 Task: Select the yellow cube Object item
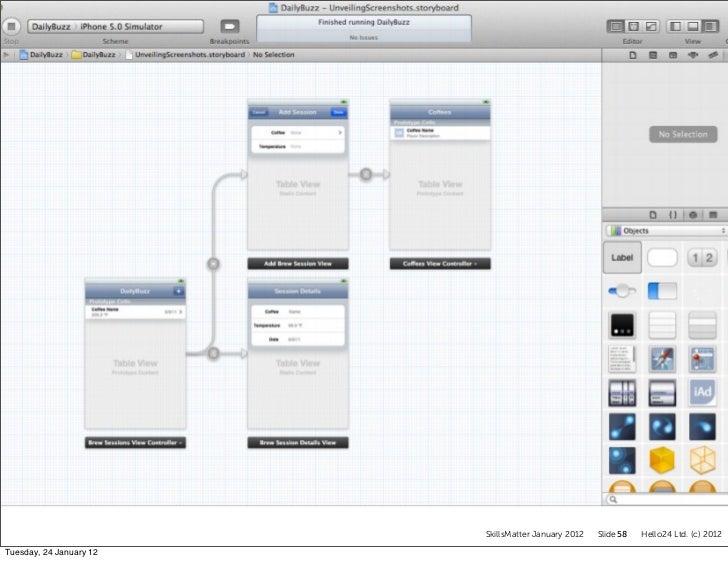coord(662,460)
